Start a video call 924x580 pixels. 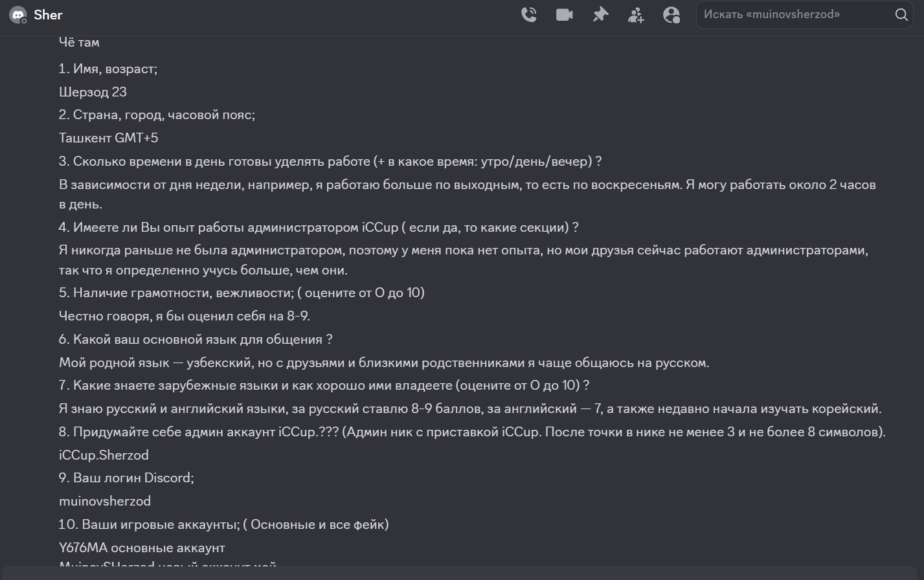coord(564,14)
